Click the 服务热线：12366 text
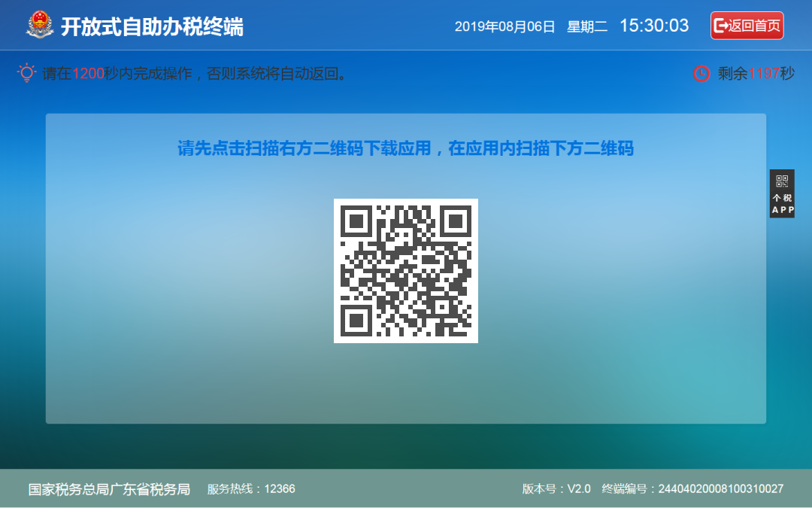 pyautogui.click(x=251, y=489)
